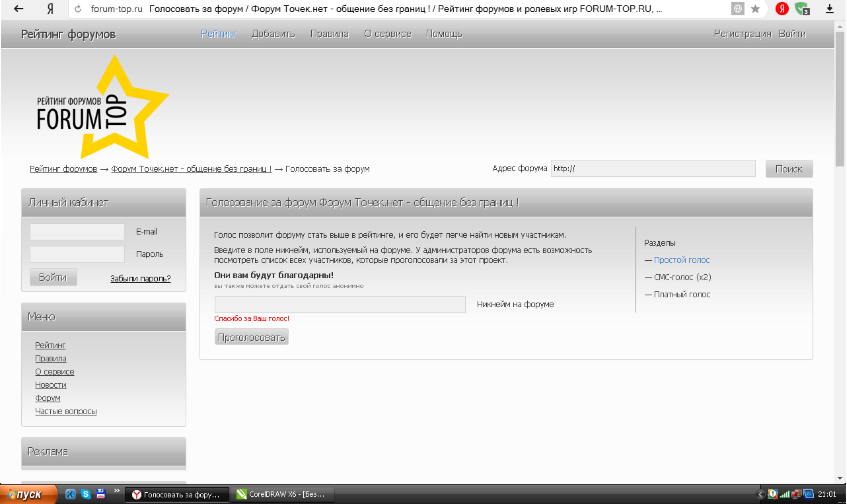Open the green shield Adguard extension
847x504 pixels.
click(x=802, y=9)
